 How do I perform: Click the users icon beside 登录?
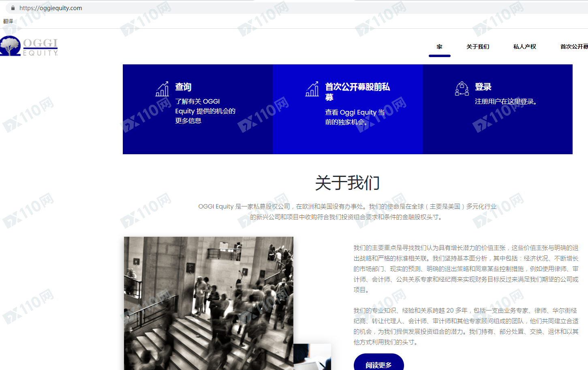(x=462, y=89)
